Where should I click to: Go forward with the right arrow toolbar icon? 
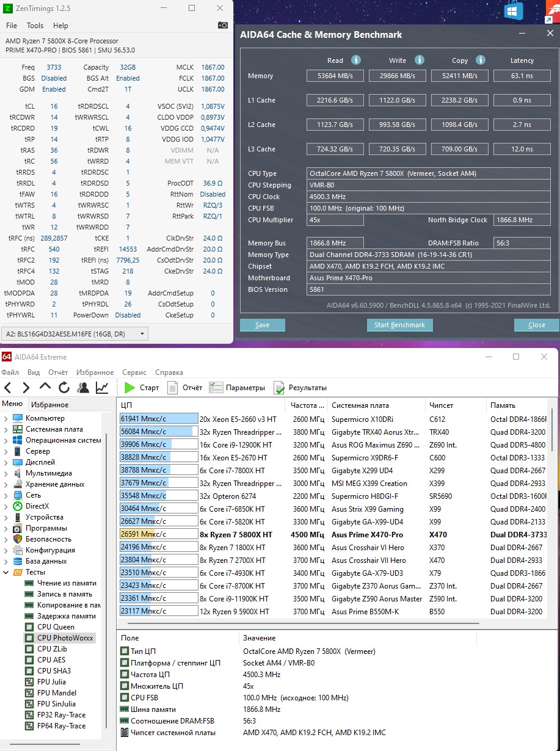point(26,388)
